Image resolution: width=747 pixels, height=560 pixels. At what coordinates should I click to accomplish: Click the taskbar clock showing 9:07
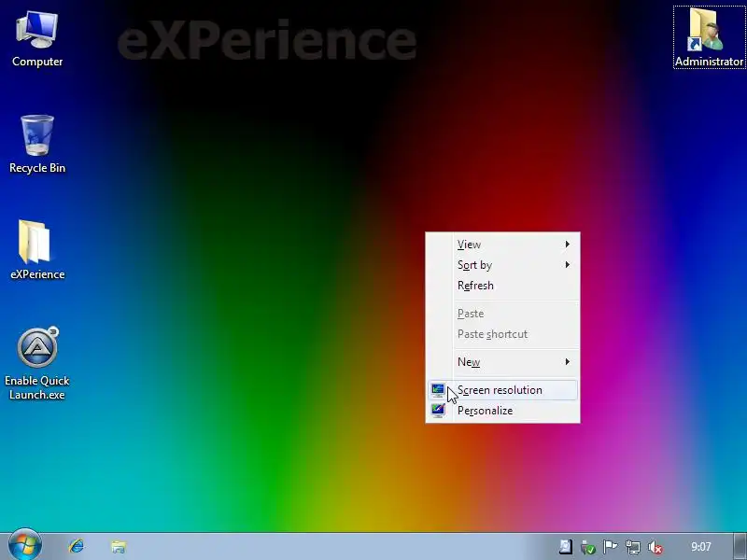[x=701, y=547]
